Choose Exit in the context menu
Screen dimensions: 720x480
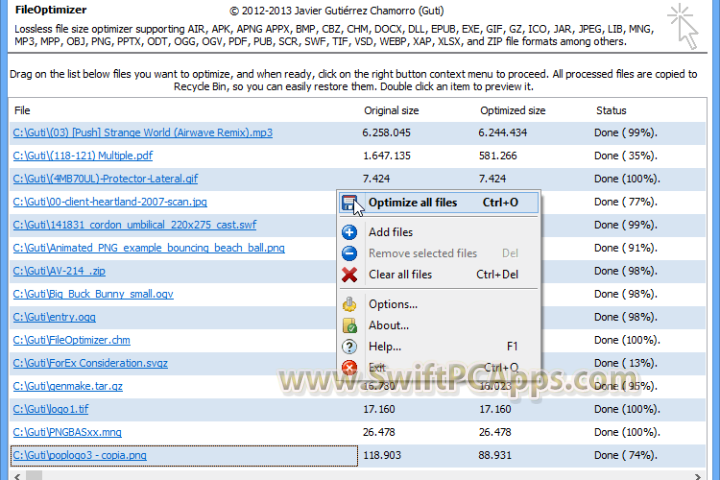tap(439, 367)
